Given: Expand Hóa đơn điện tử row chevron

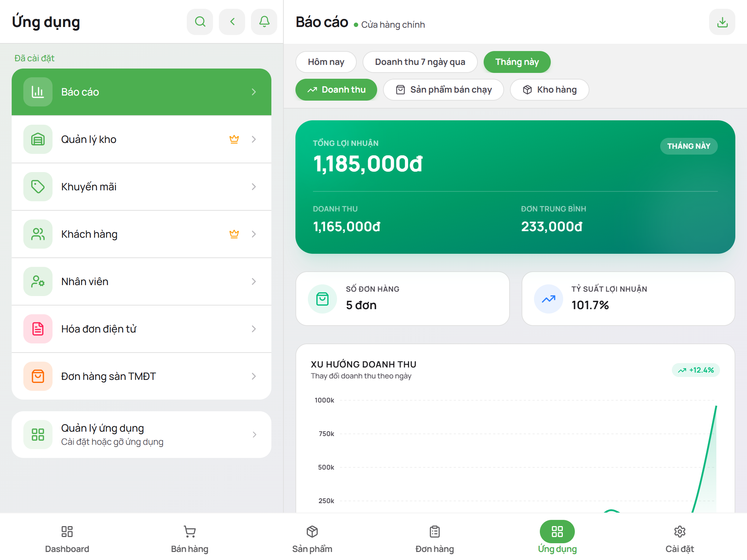Looking at the screenshot, I should click(x=254, y=329).
